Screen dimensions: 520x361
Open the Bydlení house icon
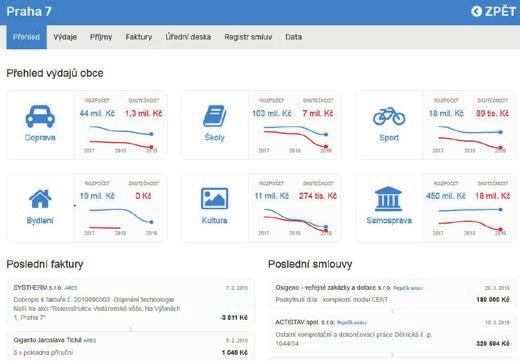[40, 199]
